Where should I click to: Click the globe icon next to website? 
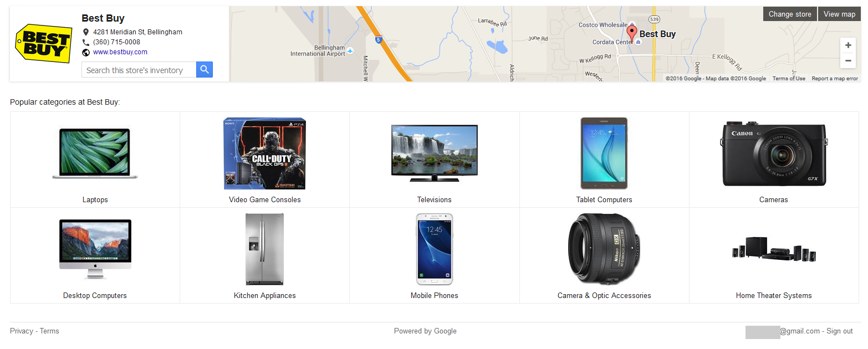click(86, 52)
